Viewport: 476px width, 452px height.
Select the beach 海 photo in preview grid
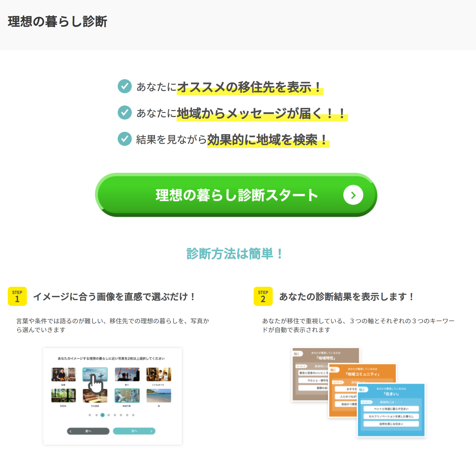[159, 395]
